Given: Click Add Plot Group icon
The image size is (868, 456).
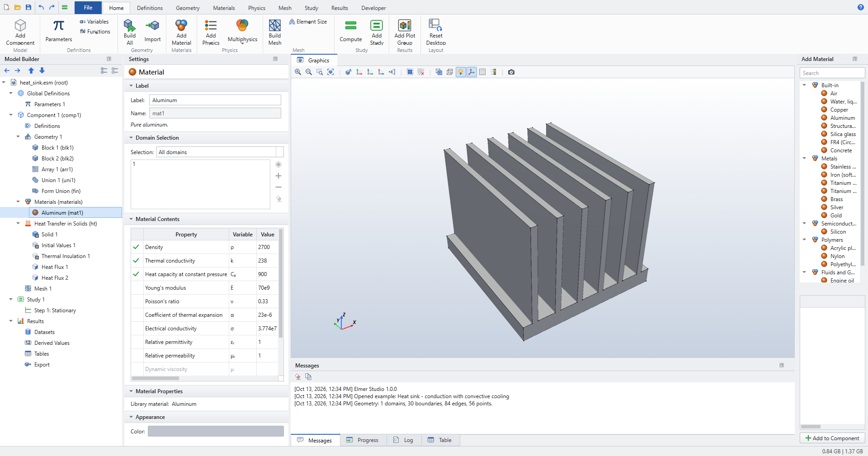Looking at the screenshot, I should click(405, 32).
